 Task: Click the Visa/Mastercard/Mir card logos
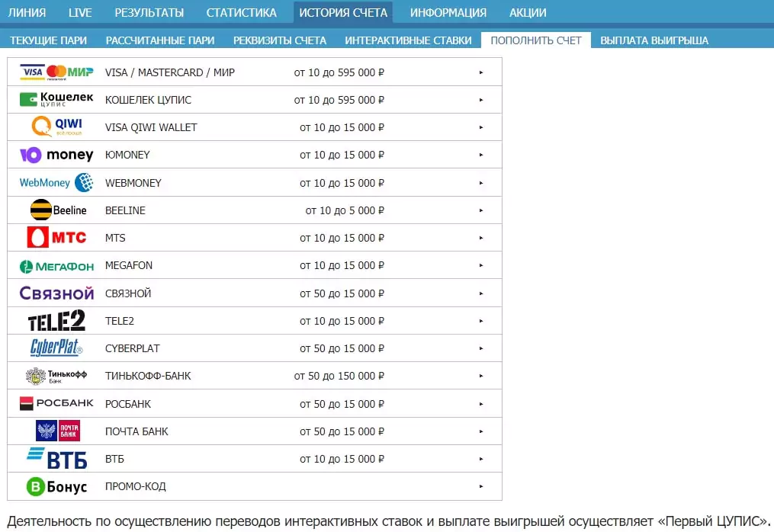pyautogui.click(x=56, y=72)
